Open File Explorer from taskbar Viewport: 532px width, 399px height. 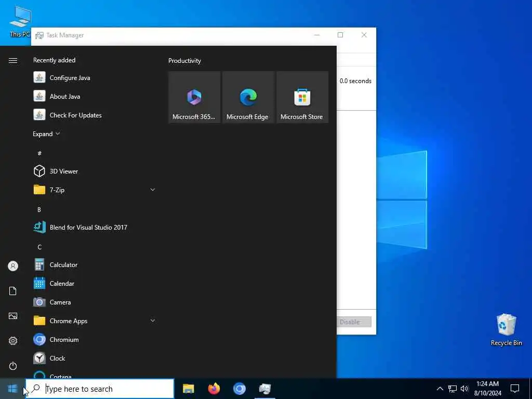click(188, 389)
